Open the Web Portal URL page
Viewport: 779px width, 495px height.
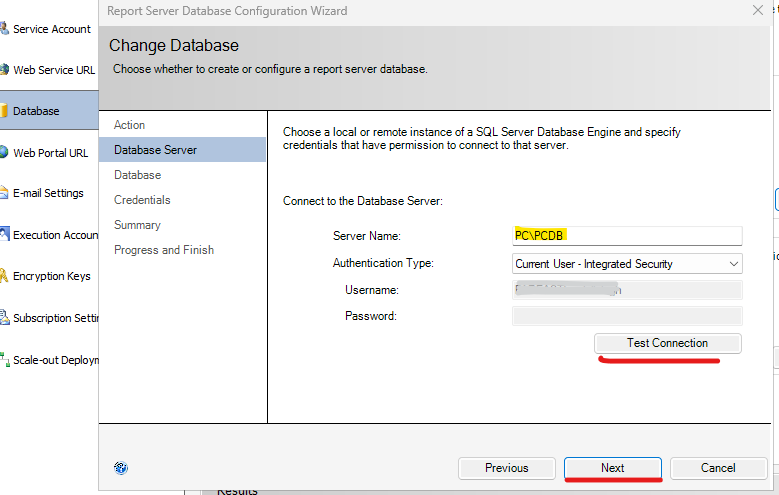49,153
